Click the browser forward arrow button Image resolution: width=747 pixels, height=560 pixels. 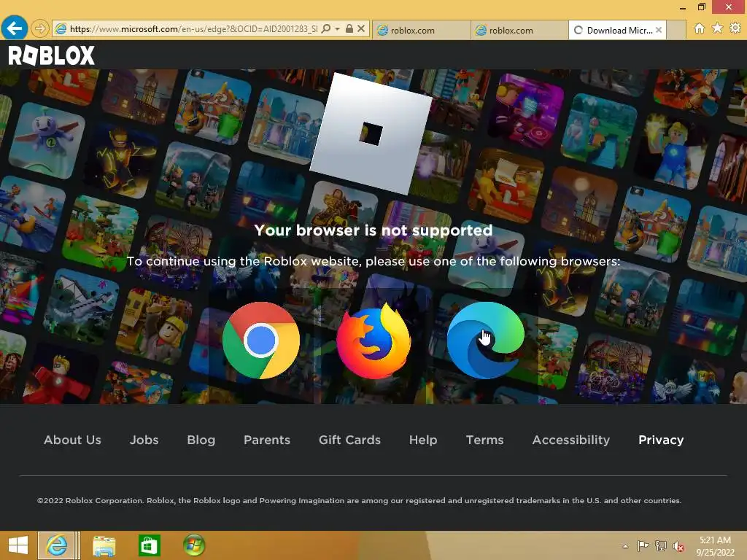40,29
